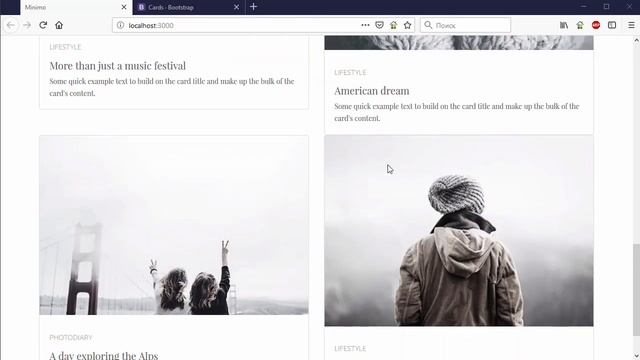
Task: Open the hooded man in beanie photo
Action: (x=459, y=231)
